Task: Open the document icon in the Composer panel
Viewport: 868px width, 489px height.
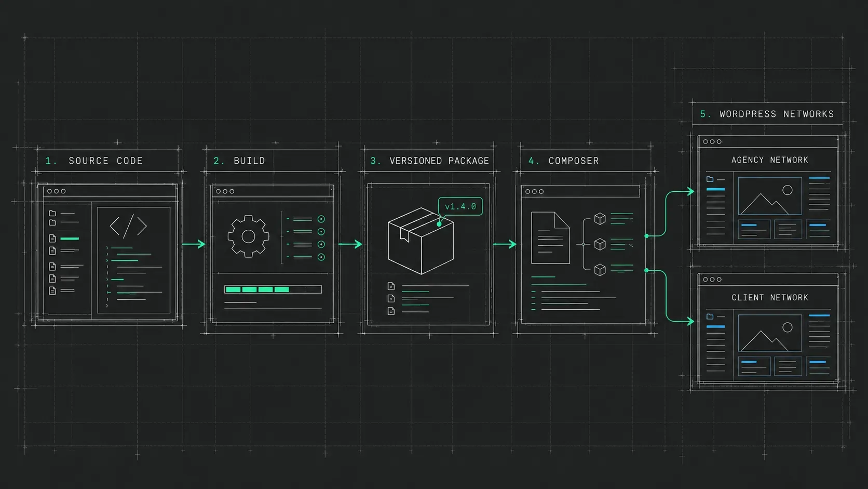Action: 550,237
